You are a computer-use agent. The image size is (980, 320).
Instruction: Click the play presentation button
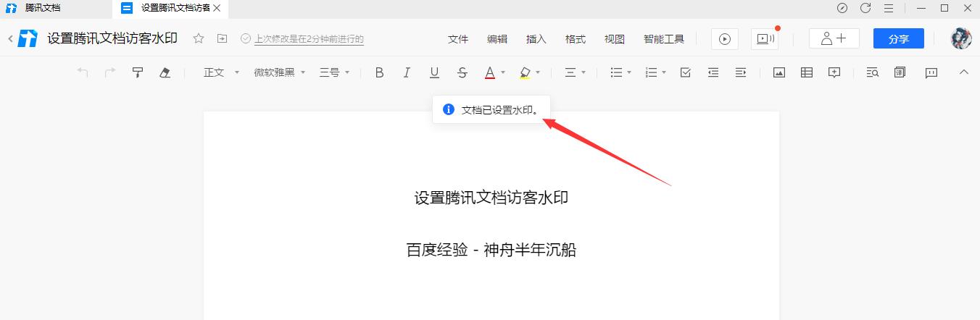[x=725, y=39]
